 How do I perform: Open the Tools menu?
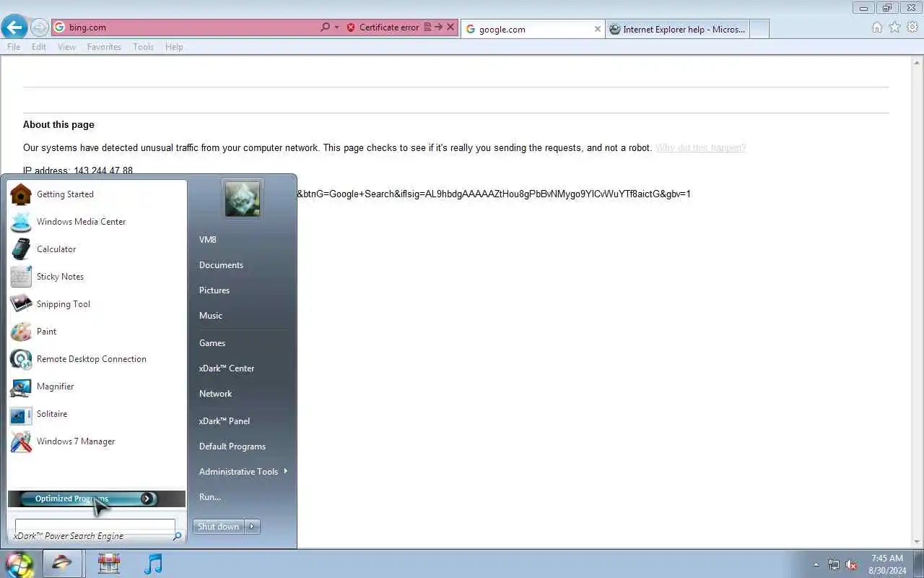pyautogui.click(x=143, y=47)
